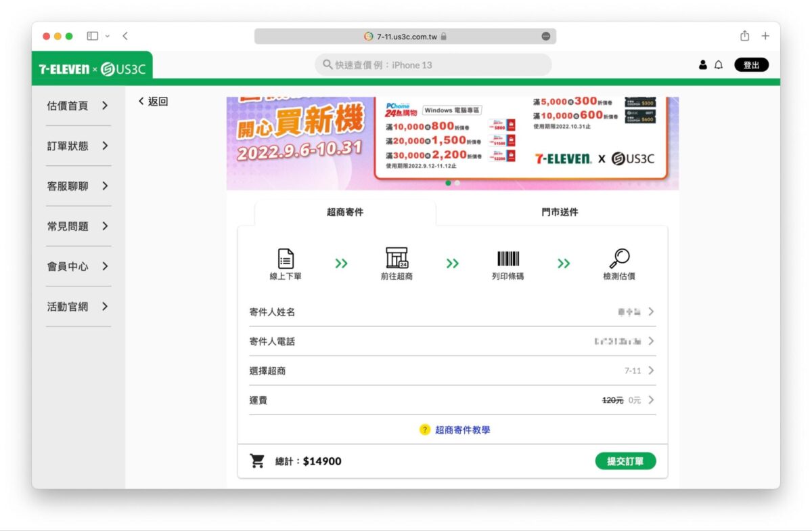Click the yellow question mark help icon
Viewport: 812px width, 531px height.
pyautogui.click(x=425, y=429)
